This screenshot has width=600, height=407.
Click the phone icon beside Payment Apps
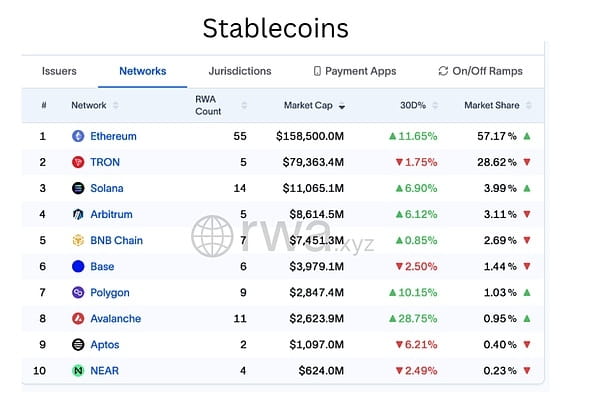click(317, 71)
